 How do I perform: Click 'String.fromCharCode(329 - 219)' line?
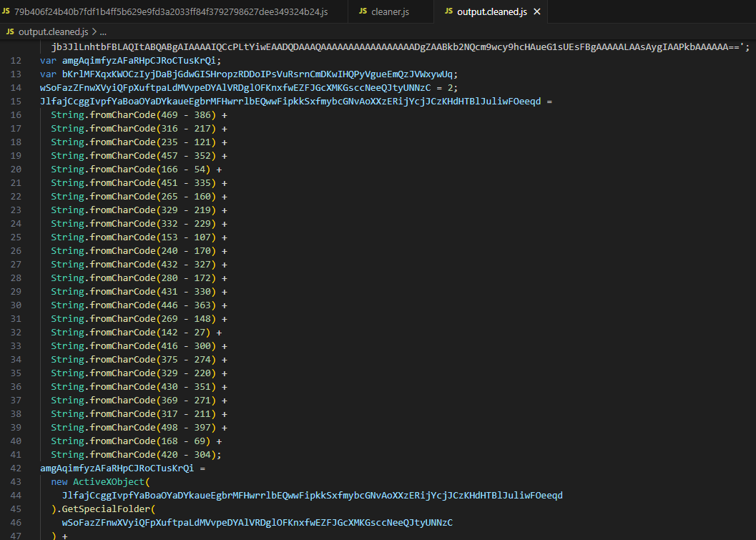click(x=139, y=210)
